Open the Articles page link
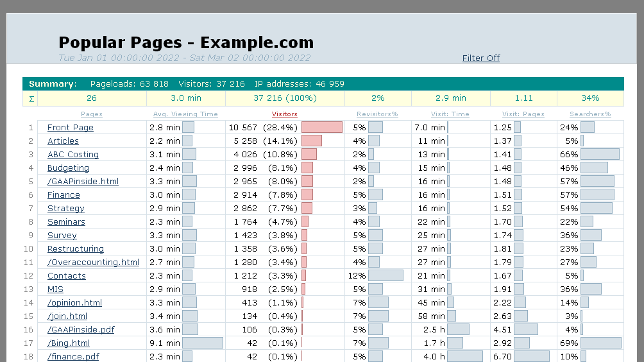 63,141
